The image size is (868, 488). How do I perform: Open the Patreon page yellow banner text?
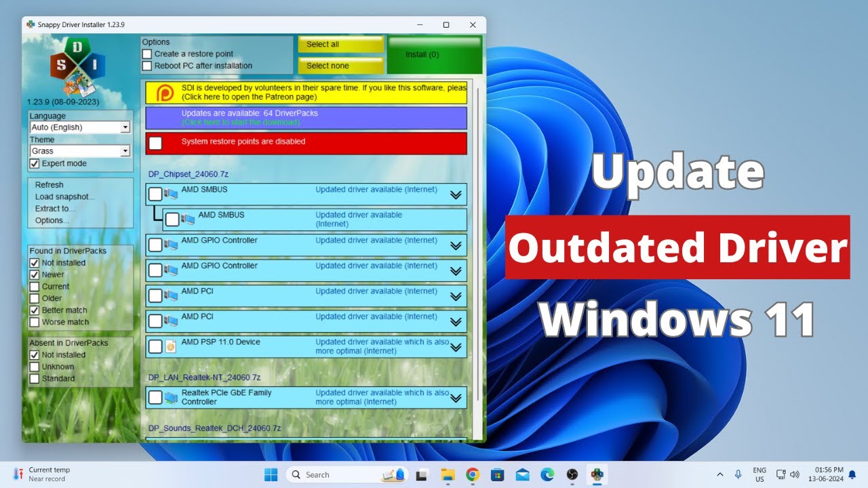tap(323, 93)
